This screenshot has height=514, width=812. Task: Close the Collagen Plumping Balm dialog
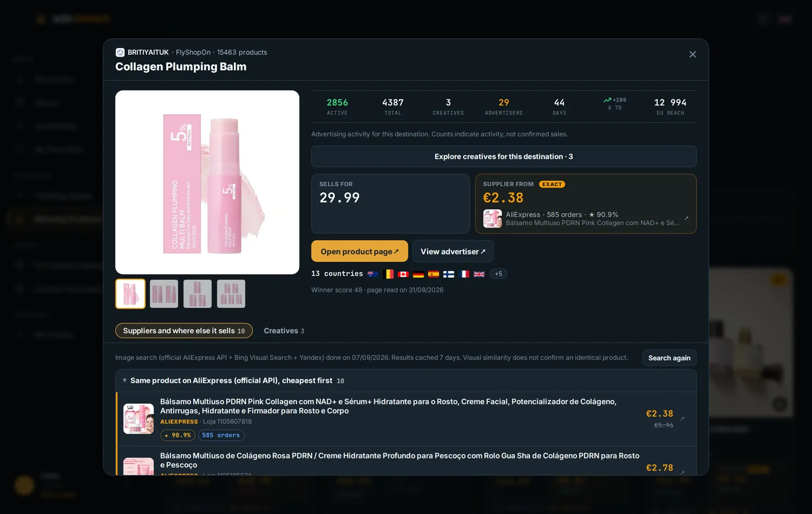(x=692, y=54)
